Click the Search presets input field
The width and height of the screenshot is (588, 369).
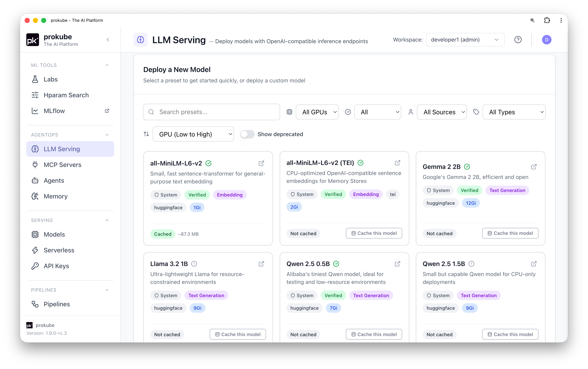pos(211,112)
